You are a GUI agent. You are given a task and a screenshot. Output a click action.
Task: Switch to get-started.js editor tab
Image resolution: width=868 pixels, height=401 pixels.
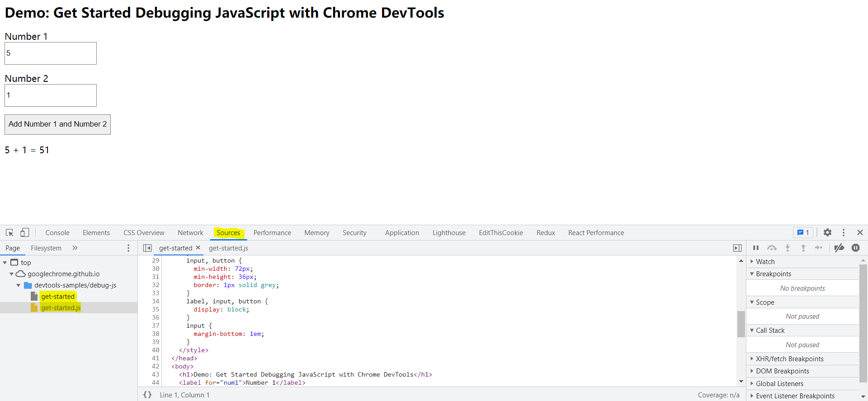(x=228, y=248)
